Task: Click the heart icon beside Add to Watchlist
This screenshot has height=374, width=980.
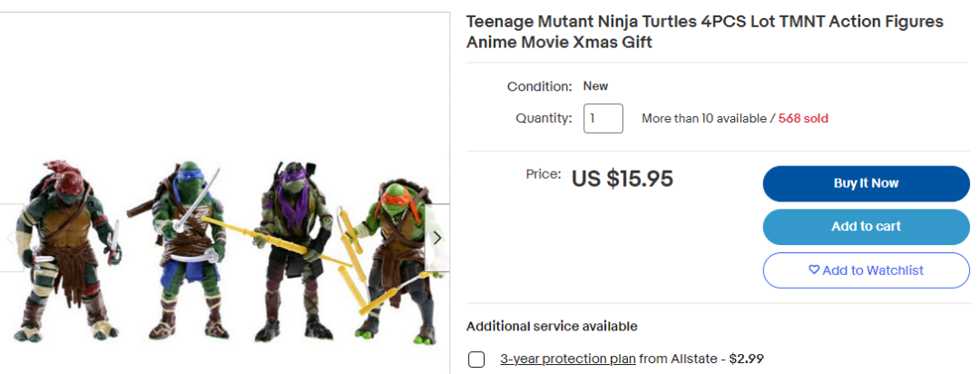Action: click(x=814, y=271)
